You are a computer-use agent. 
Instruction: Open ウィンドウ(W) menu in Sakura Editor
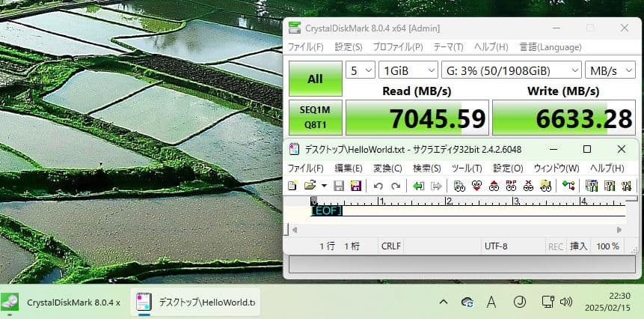556,168
